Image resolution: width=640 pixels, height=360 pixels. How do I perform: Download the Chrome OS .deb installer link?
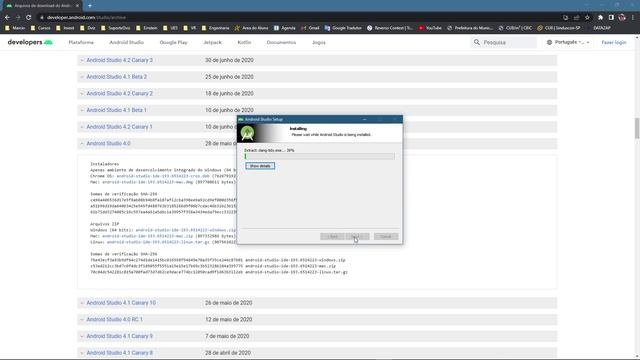click(163, 176)
